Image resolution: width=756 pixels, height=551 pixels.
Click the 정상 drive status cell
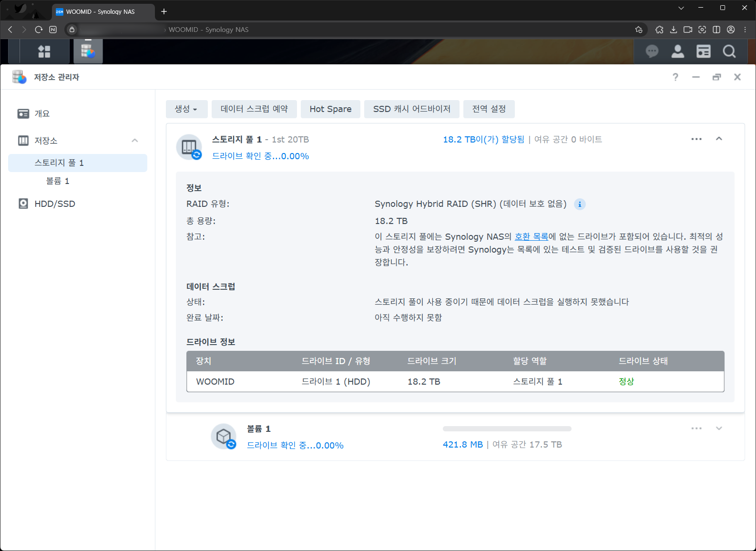tap(626, 382)
